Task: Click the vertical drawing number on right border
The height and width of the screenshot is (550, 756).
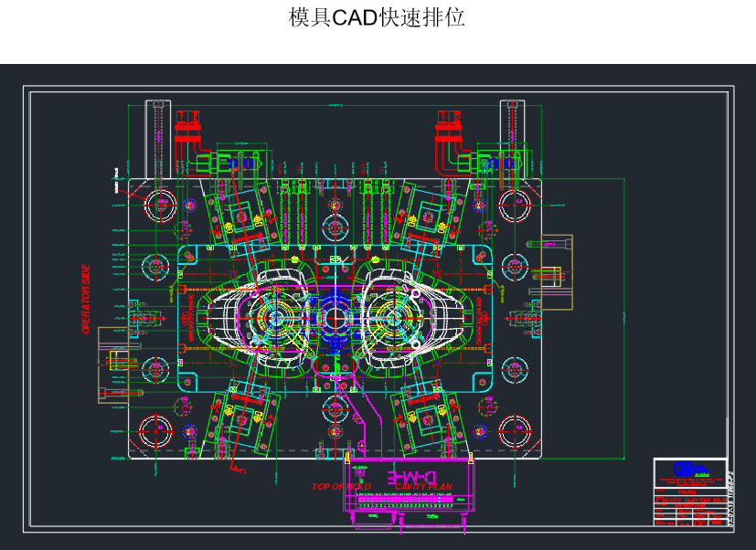Action: 730,498
